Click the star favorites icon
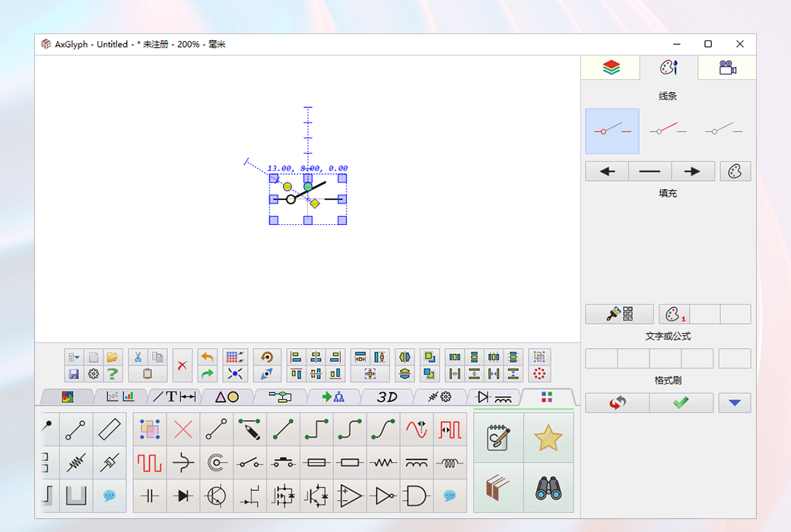791x532 pixels. [x=550, y=439]
